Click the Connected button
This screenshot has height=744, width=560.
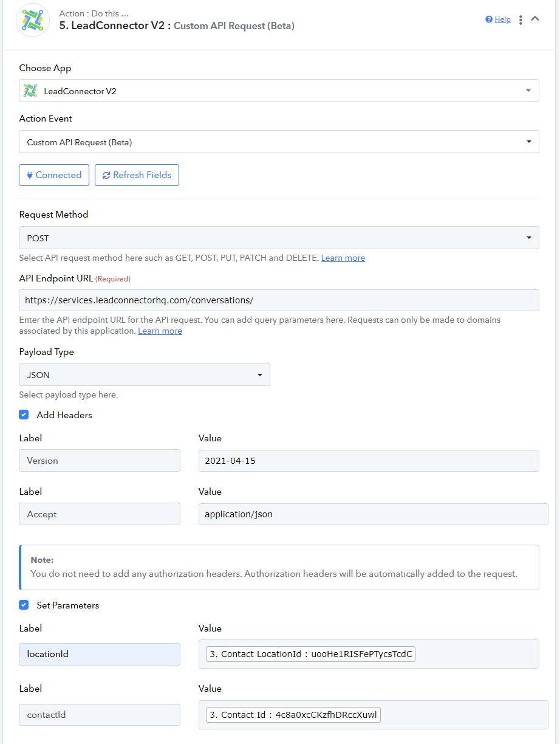[x=54, y=175]
